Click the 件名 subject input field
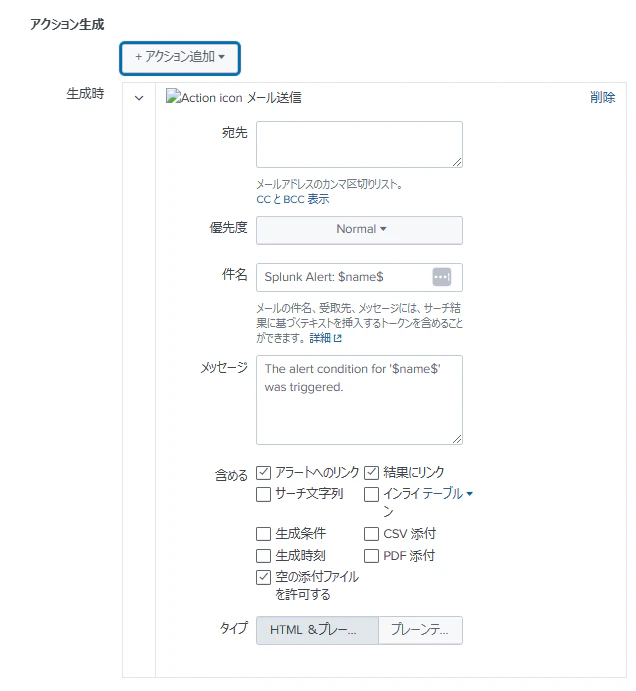This screenshot has width=636, height=691. coord(359,277)
